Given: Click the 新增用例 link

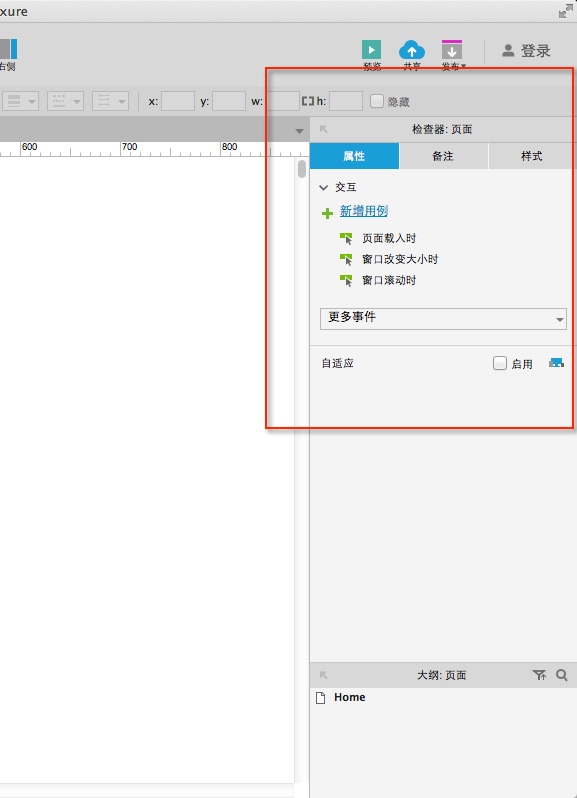Looking at the screenshot, I should (x=364, y=211).
